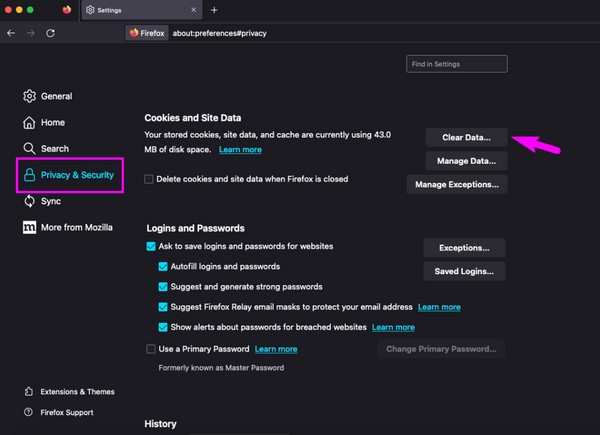Click the forward navigation arrow
Image resolution: width=600 pixels, height=435 pixels.
(x=31, y=33)
